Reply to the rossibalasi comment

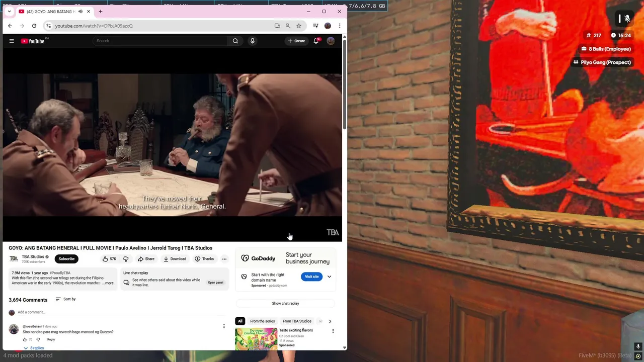tap(51, 339)
